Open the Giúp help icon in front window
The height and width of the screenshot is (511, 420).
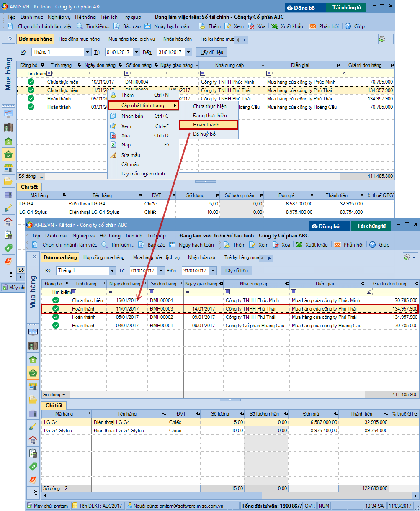point(372,245)
